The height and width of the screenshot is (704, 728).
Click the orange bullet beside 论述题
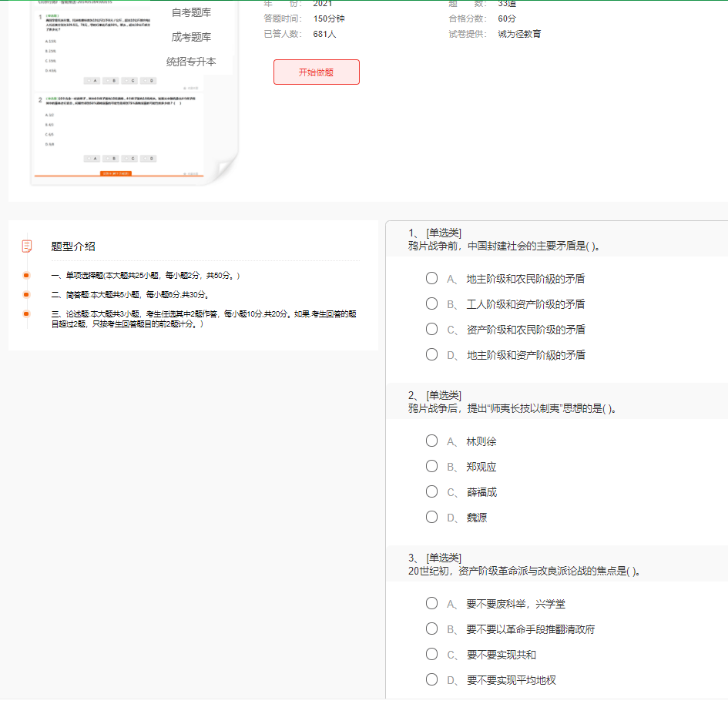coord(26,314)
